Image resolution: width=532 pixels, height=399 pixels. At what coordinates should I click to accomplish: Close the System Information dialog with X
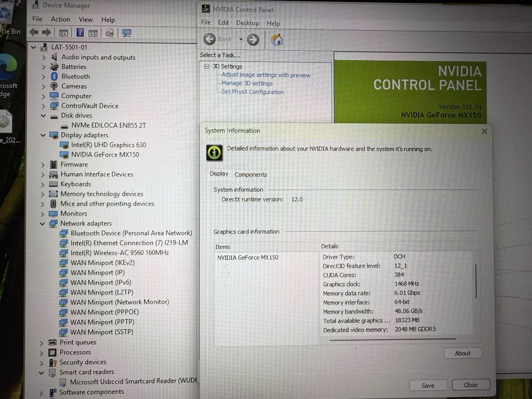[484, 131]
